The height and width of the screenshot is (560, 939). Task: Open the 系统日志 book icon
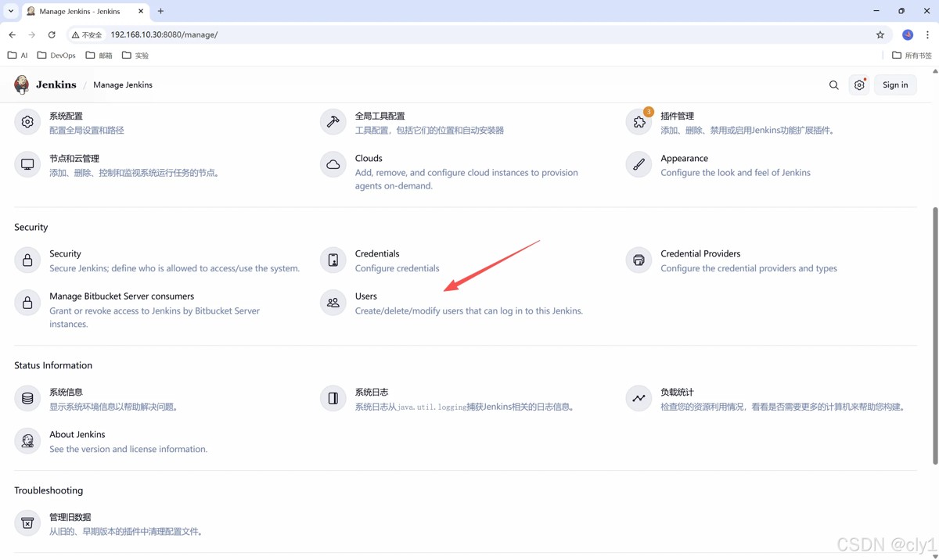click(333, 399)
